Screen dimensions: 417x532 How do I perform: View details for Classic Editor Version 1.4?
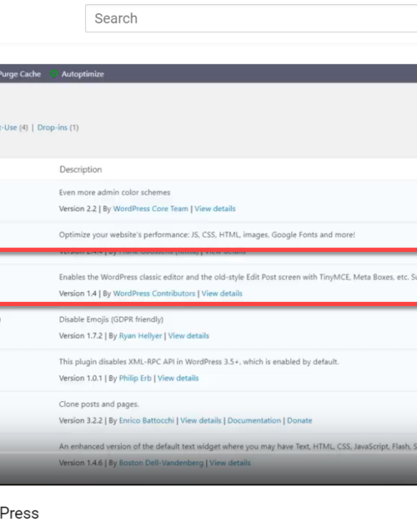(x=222, y=294)
